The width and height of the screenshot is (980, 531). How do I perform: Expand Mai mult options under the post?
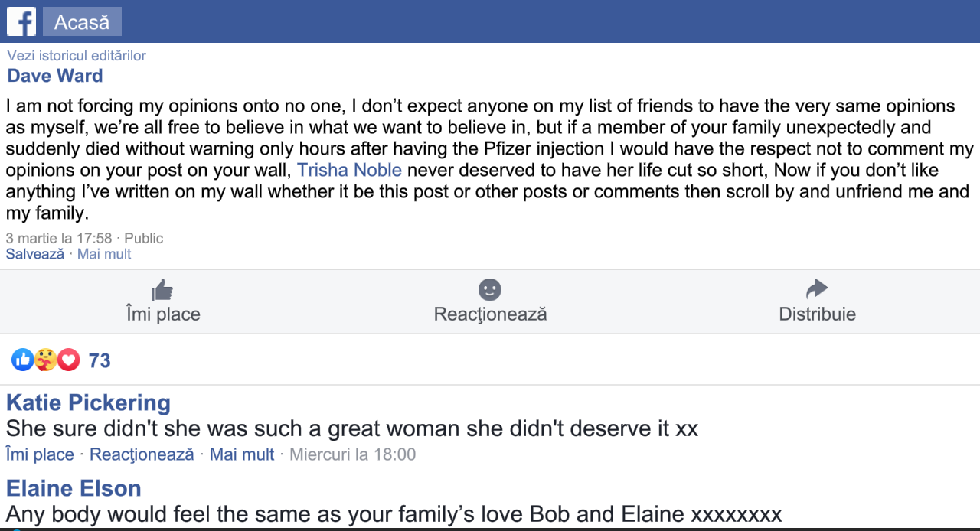tap(104, 254)
